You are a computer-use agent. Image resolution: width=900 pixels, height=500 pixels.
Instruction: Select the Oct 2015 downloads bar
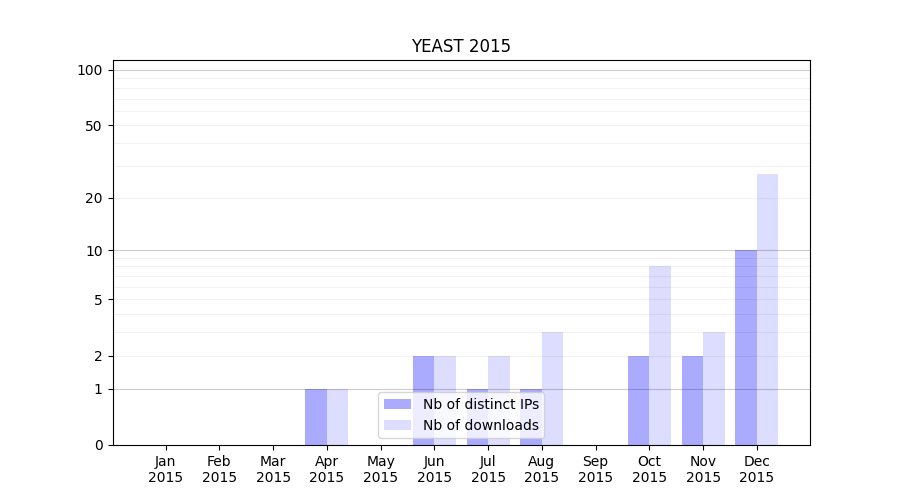660,355
